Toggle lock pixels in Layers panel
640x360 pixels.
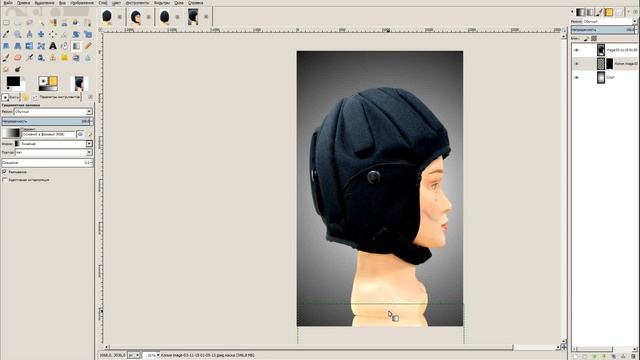coord(586,38)
